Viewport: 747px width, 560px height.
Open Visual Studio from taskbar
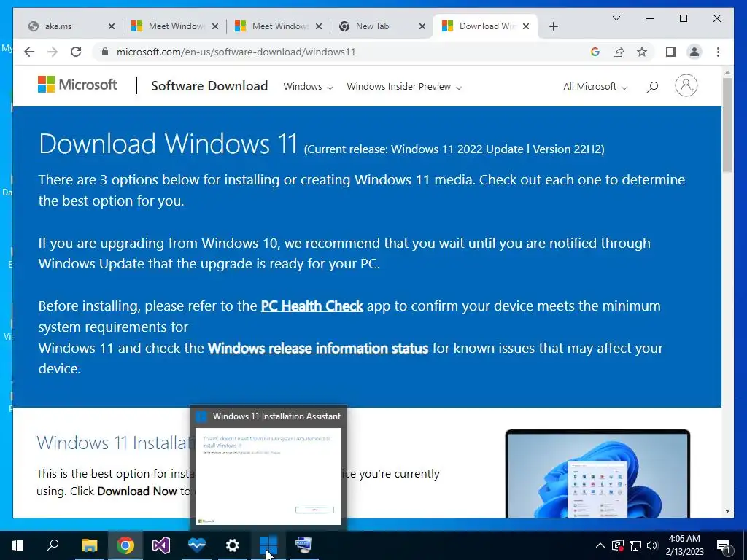(161, 545)
